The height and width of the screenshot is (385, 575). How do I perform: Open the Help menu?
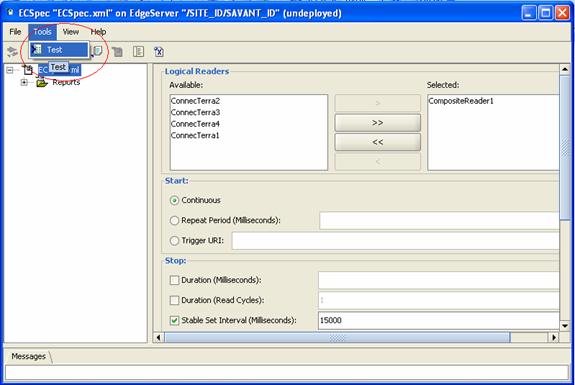[98, 32]
